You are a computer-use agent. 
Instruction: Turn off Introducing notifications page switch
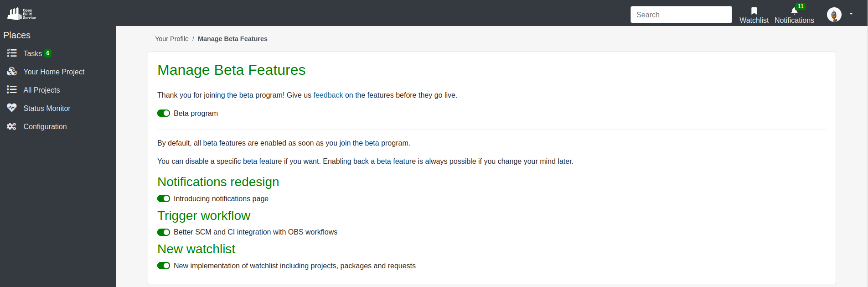click(164, 198)
